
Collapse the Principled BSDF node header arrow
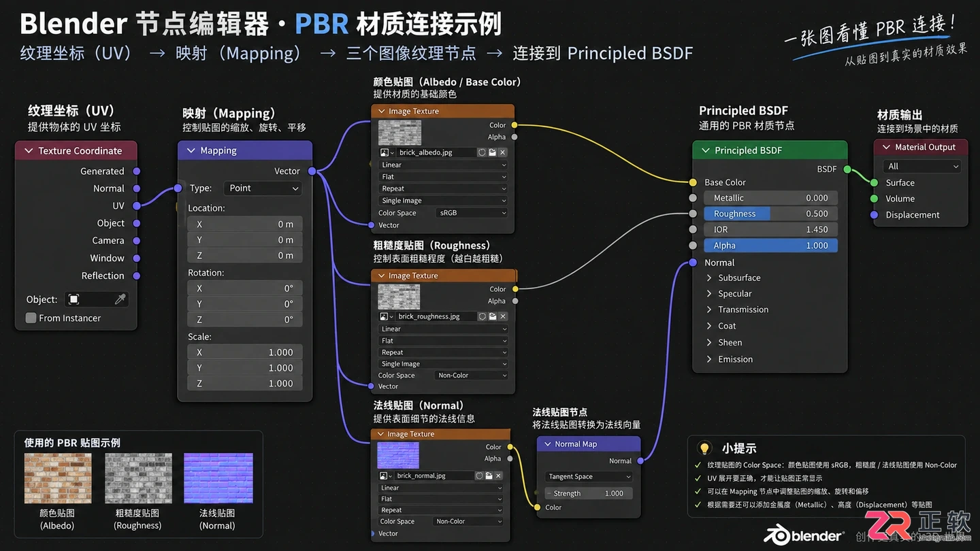pos(705,150)
